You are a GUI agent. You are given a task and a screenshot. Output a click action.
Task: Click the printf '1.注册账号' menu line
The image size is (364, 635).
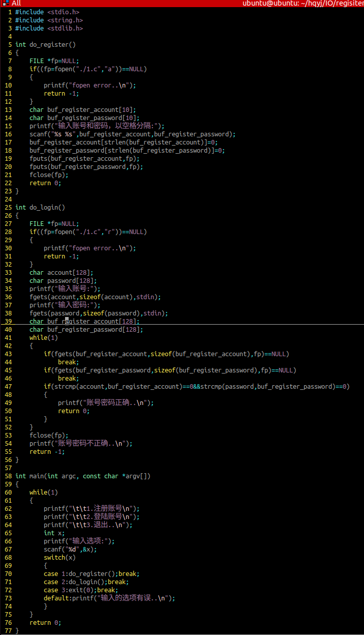pos(92,509)
